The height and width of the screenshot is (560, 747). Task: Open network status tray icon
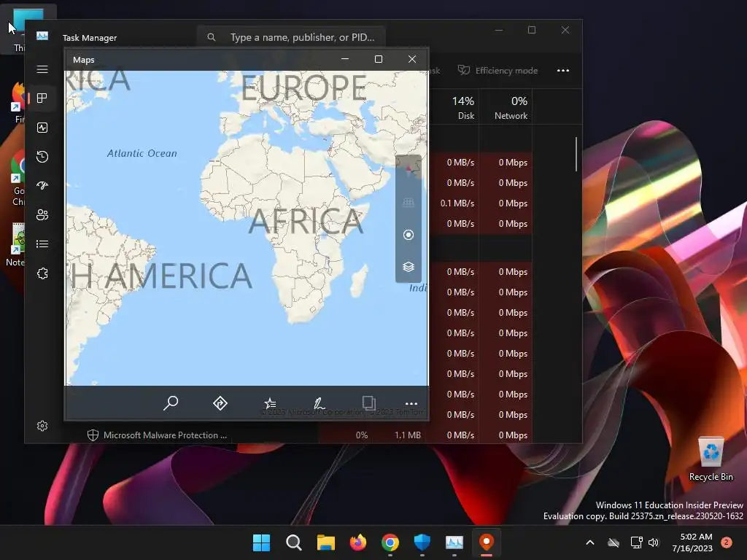point(636,542)
